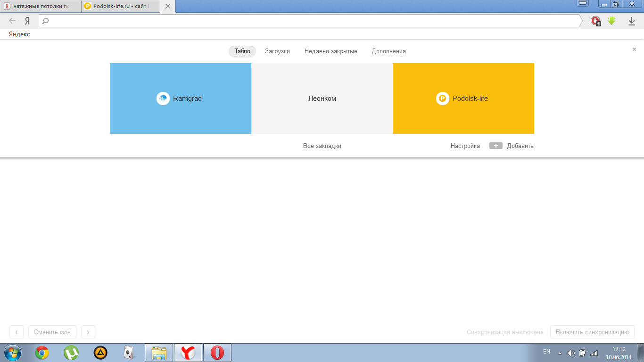The height and width of the screenshot is (362, 644).
Task: Switch to Yandex Browser in taskbar
Action: click(x=188, y=353)
